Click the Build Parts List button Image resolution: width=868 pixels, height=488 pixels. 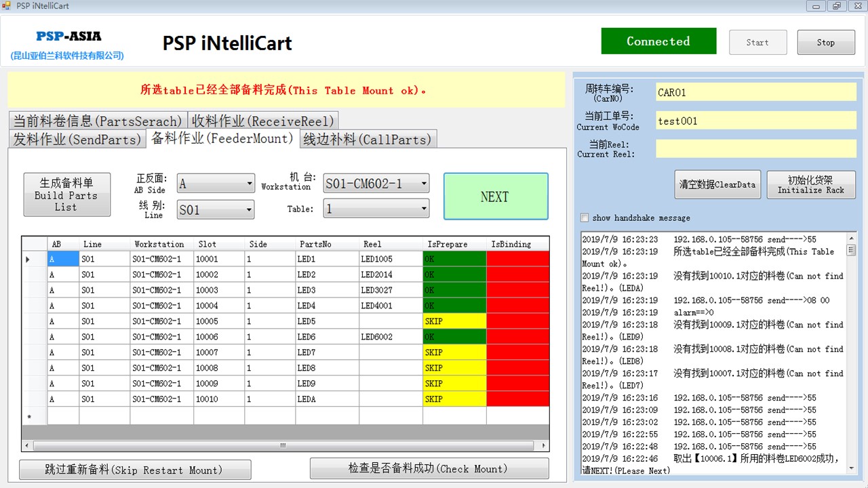point(66,195)
